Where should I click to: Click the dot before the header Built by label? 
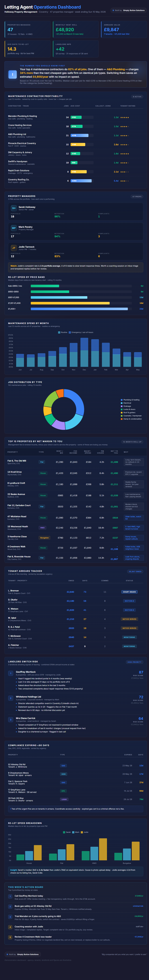pos(113,10)
